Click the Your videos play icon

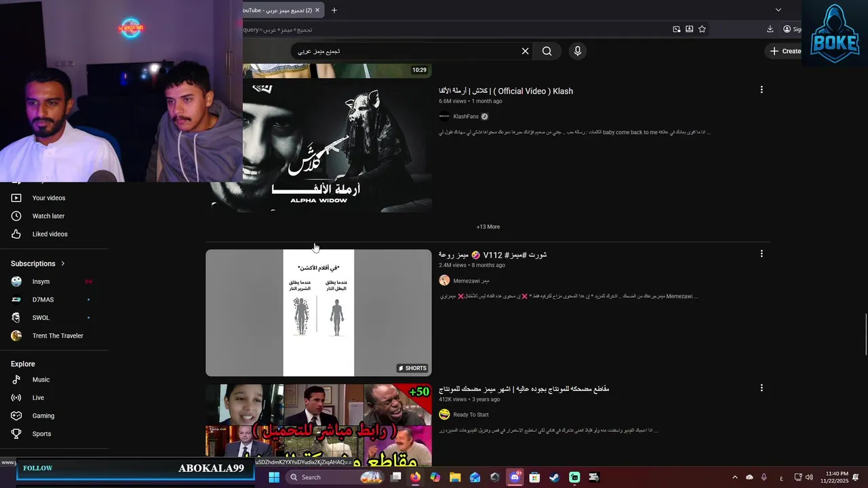click(x=16, y=198)
